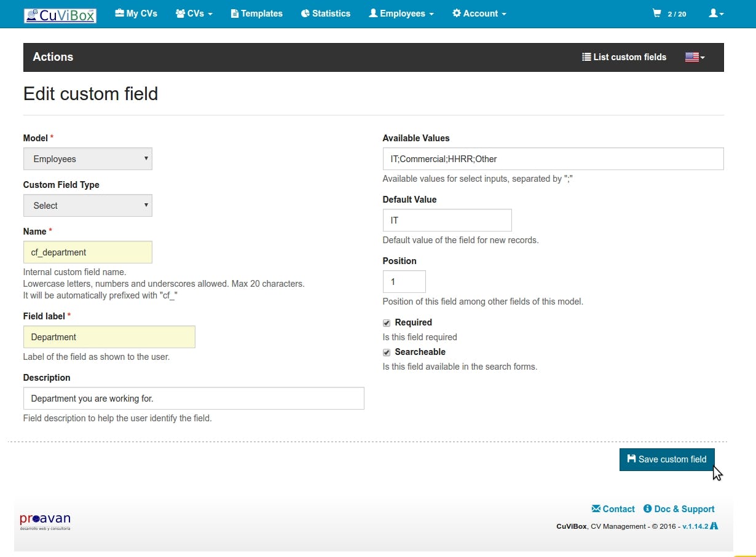Click the info icon beside Doc & Support
The height and width of the screenshot is (557, 756).
[647, 508]
